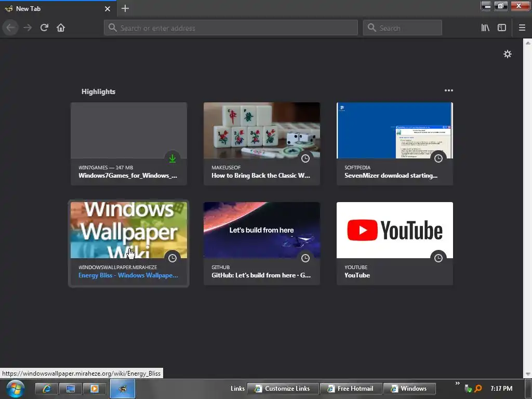Click the Let's build from here thumbnail

(x=262, y=230)
